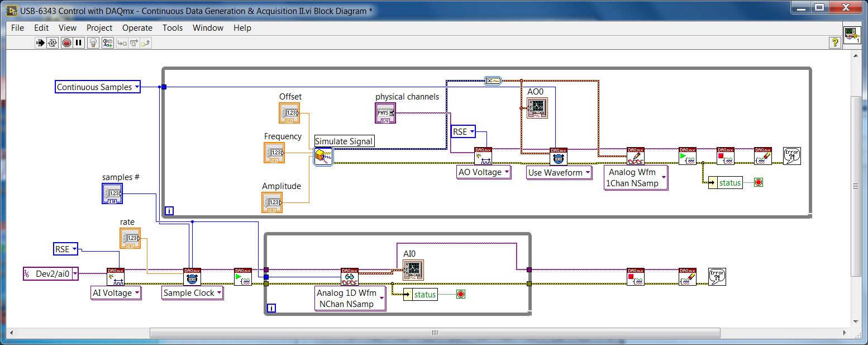Select the AO0 waveform graph terminal
Screen dimensions: 868x345
tap(537, 108)
